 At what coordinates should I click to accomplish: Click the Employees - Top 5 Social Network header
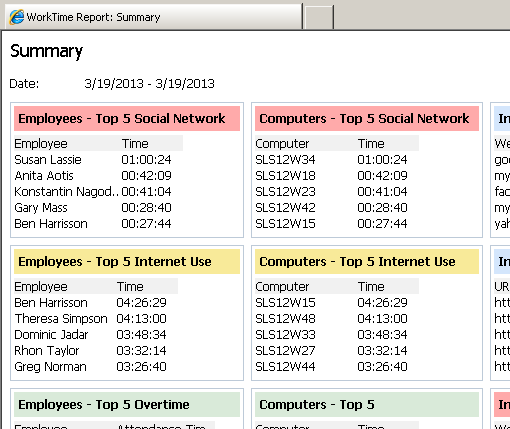pyautogui.click(x=127, y=119)
